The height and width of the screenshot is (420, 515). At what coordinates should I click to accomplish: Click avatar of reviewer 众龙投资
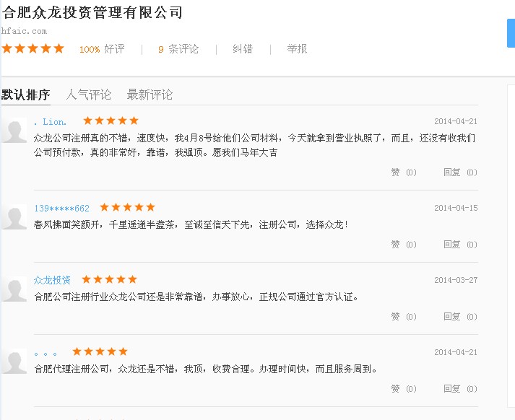click(14, 289)
